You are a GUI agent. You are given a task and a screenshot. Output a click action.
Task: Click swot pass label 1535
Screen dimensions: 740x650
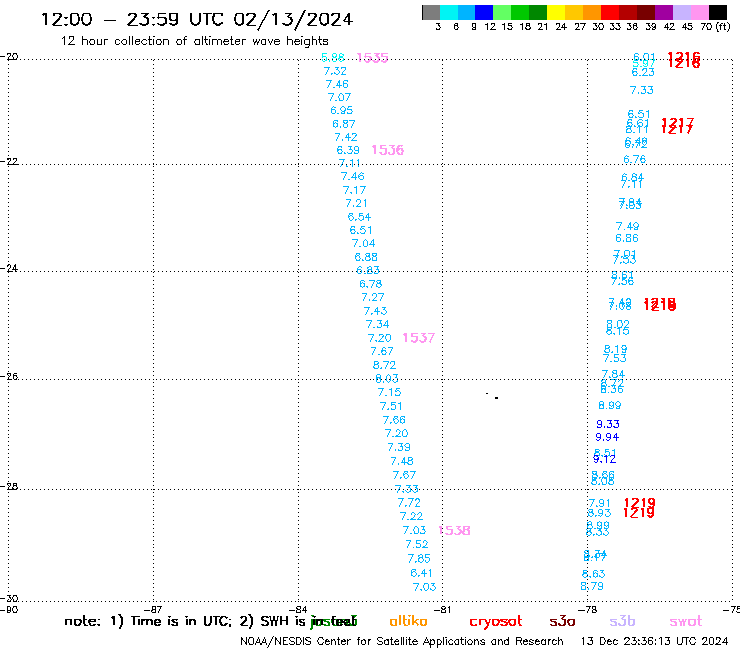[372, 58]
